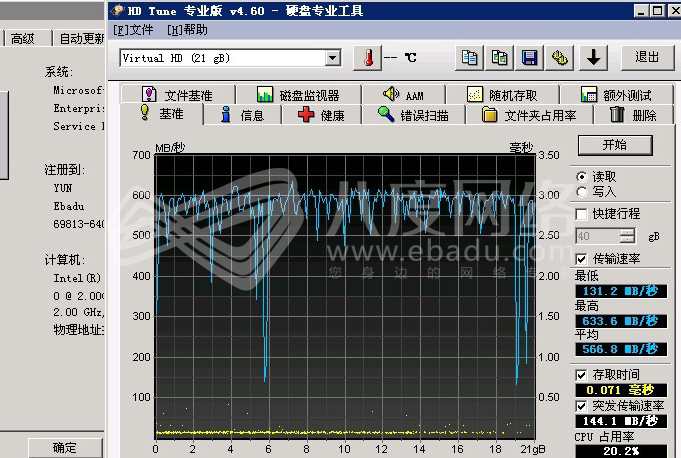This screenshot has height=458, width=681.
Task: Click the 错误扫描 magnifier icon
Action: [x=386, y=114]
